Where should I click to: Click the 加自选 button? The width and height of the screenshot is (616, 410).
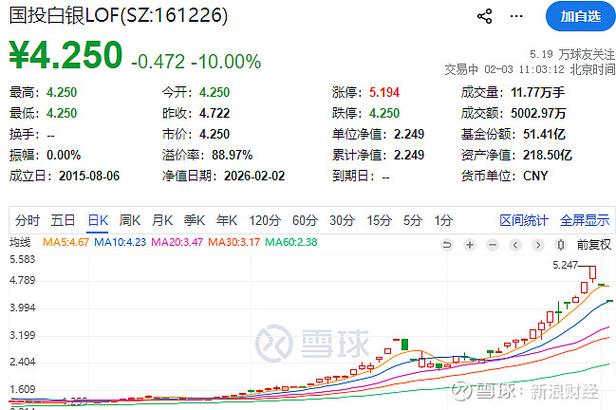(x=581, y=16)
